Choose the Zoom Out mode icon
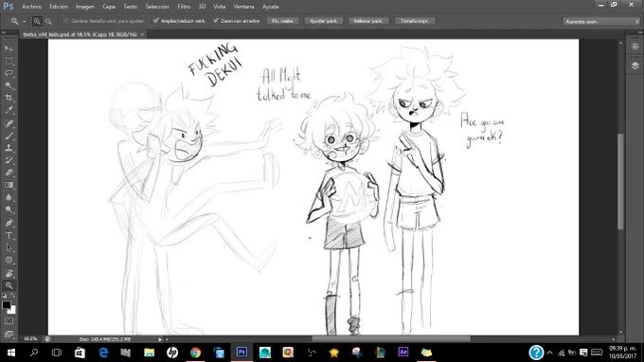 coord(48,21)
